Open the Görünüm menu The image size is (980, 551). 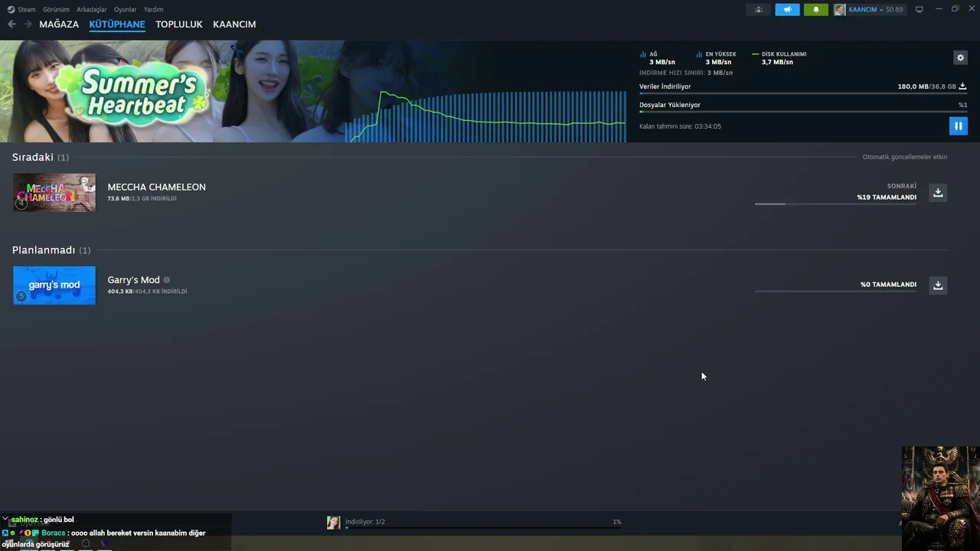(56, 10)
